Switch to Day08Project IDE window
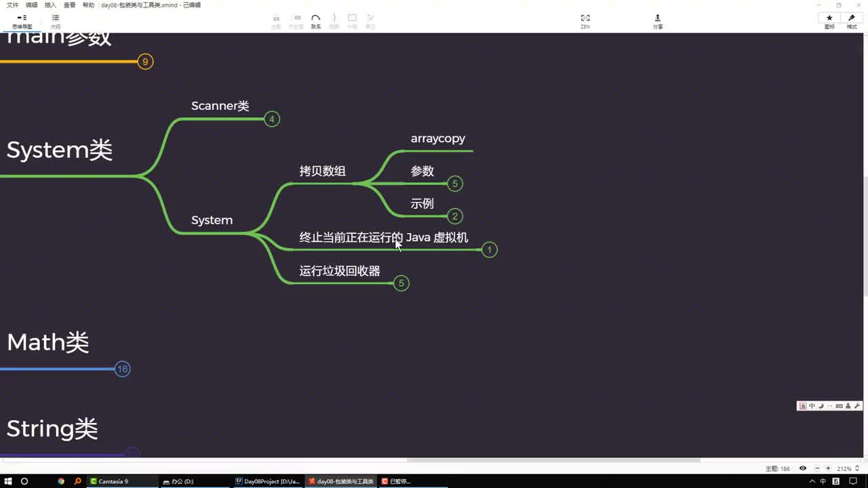 [x=268, y=481]
